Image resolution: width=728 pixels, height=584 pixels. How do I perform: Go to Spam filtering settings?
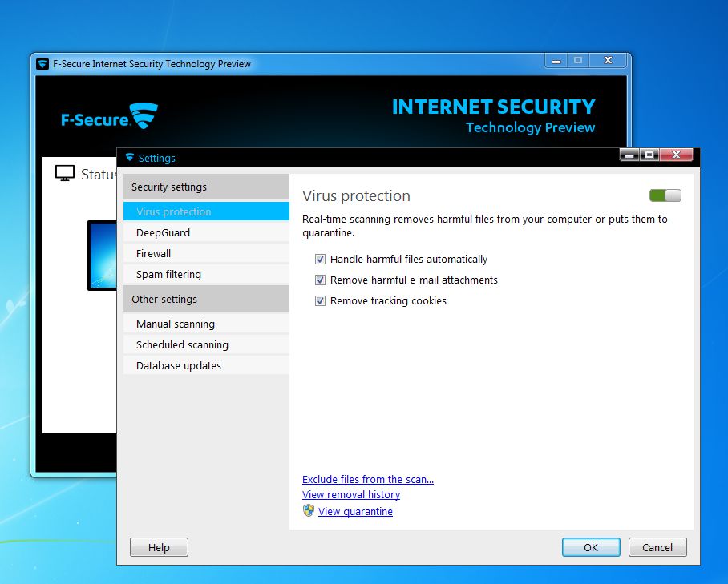(x=206, y=274)
